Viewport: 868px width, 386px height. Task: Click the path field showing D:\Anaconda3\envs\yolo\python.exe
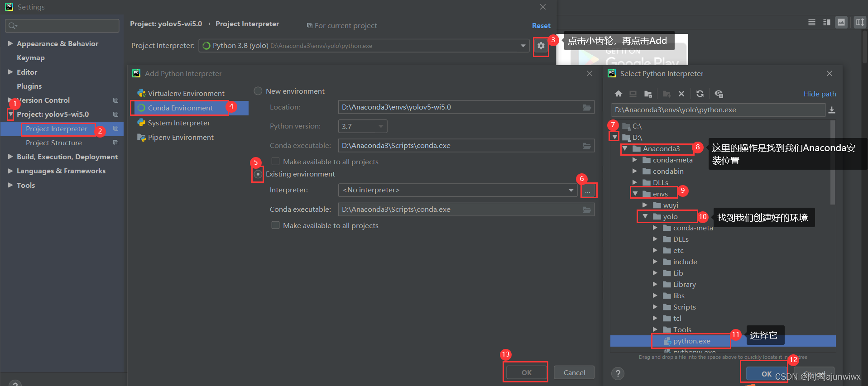[x=718, y=110]
